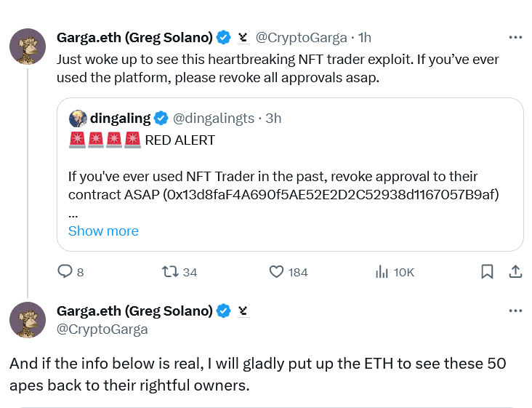Click the 1h timestamp on first tweet
This screenshot has width=532, height=408.
(365, 37)
